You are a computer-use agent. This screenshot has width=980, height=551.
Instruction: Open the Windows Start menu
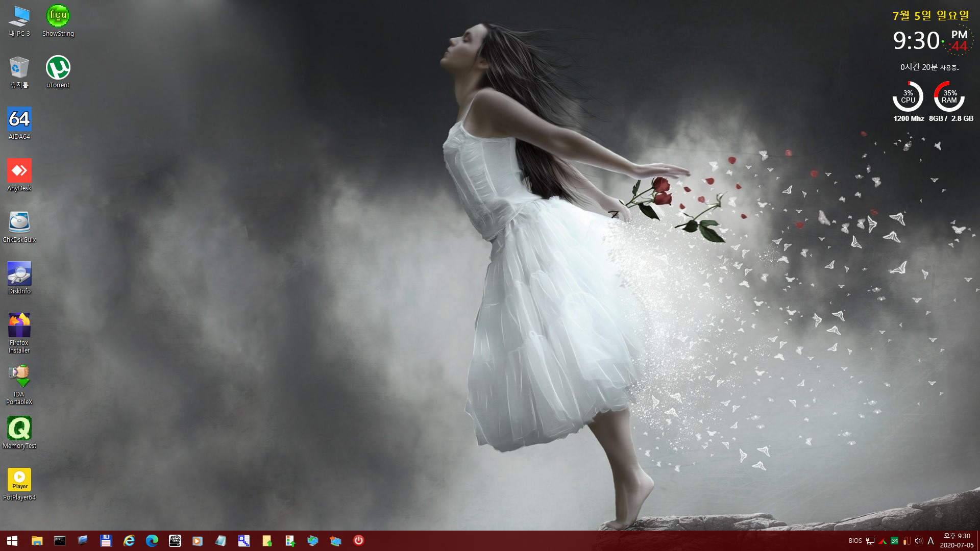[12, 541]
